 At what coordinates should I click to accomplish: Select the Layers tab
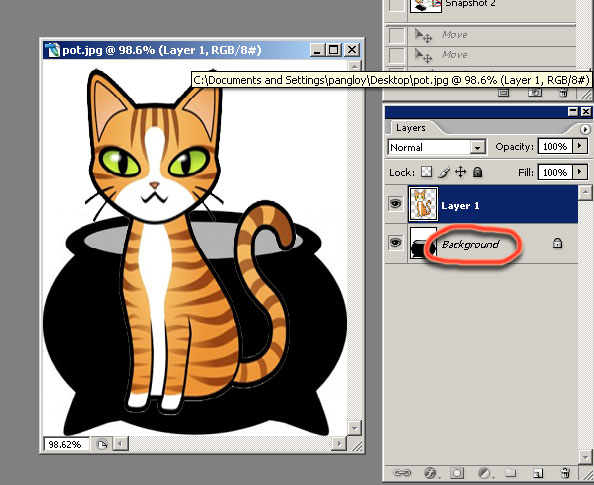(411, 128)
